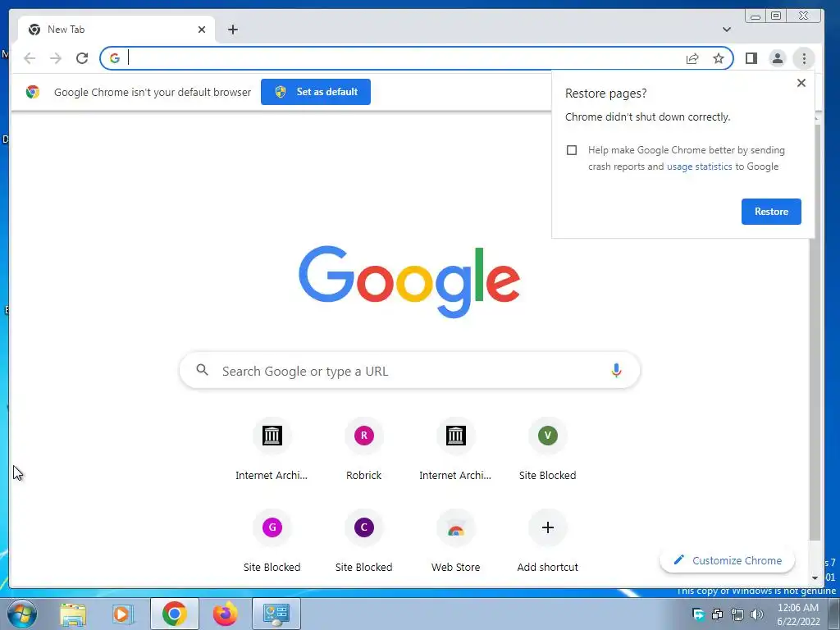The width and height of the screenshot is (840, 630).
Task: Open the usage statistics link
Action: tap(699, 167)
